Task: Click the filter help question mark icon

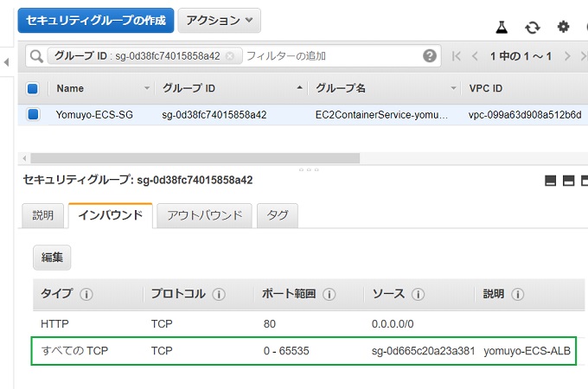Action: click(x=430, y=56)
